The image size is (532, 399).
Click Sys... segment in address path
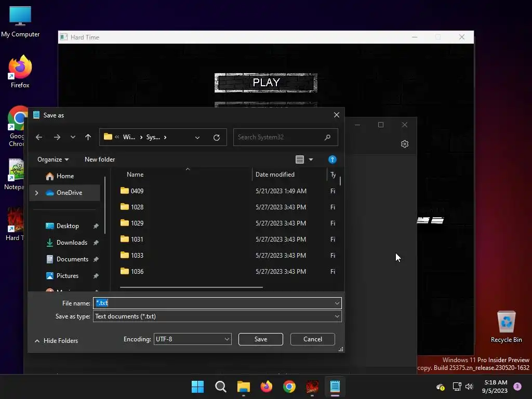(x=153, y=137)
